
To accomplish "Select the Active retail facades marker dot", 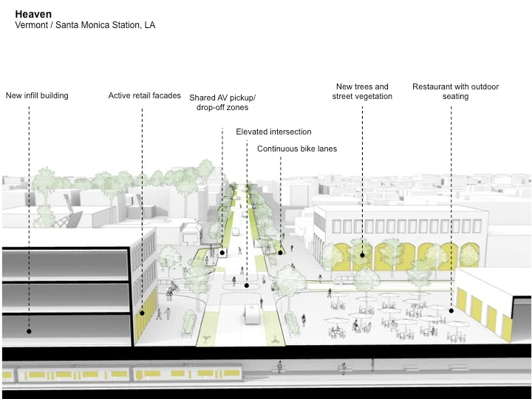I will pyautogui.click(x=142, y=313).
